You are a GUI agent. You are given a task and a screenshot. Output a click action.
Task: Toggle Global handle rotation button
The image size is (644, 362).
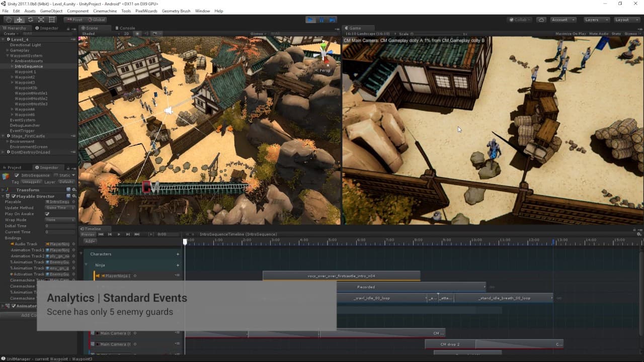pyautogui.click(x=96, y=20)
